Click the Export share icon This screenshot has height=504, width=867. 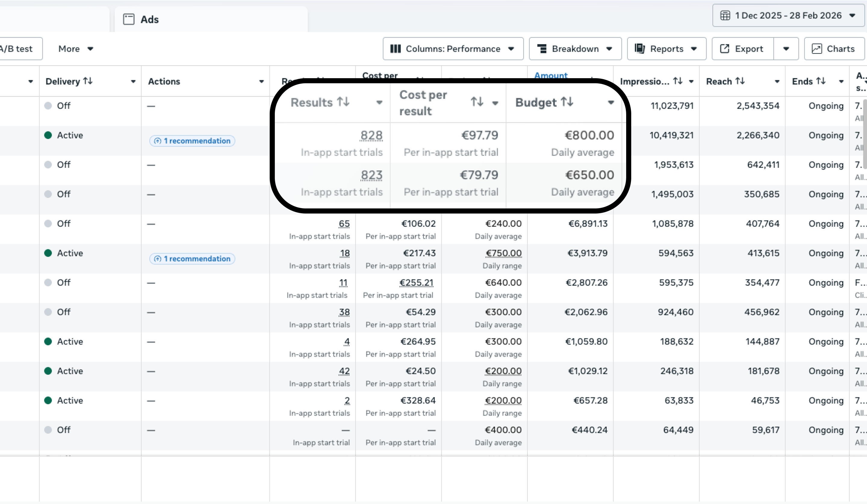pyautogui.click(x=725, y=49)
